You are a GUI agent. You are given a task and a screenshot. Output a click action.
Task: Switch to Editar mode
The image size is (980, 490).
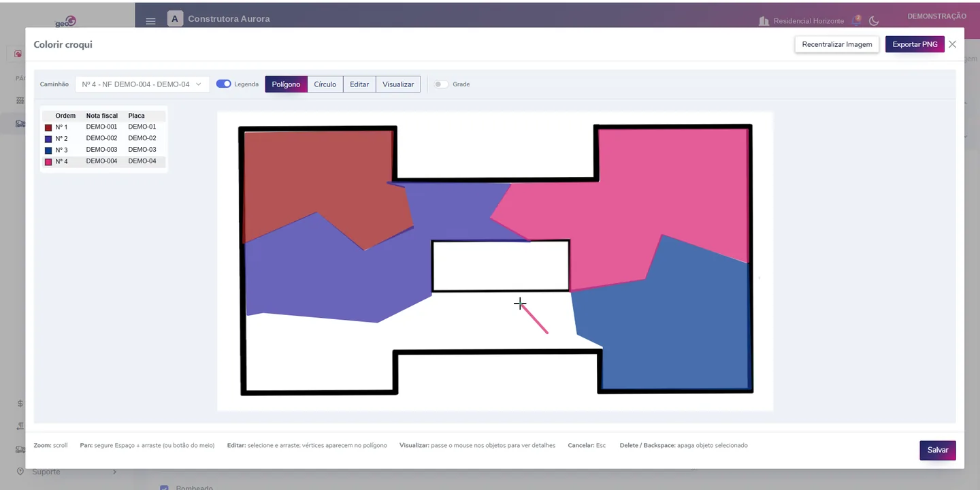point(359,84)
